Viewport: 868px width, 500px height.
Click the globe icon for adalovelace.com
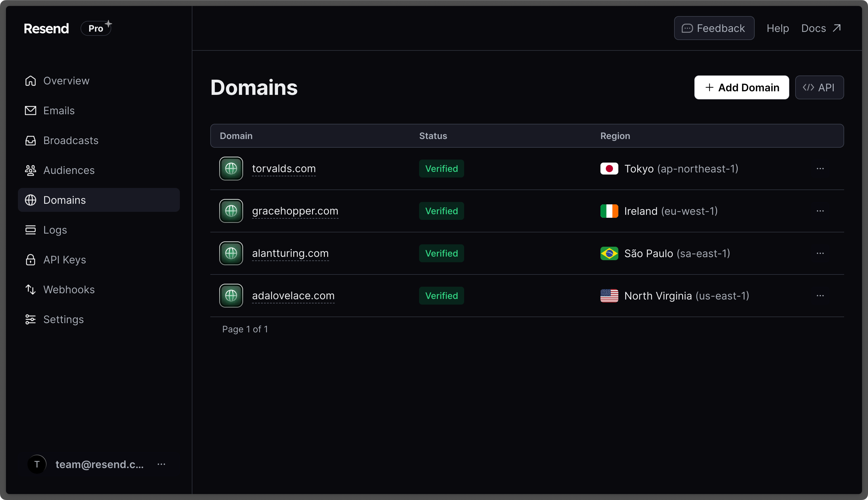[231, 296]
